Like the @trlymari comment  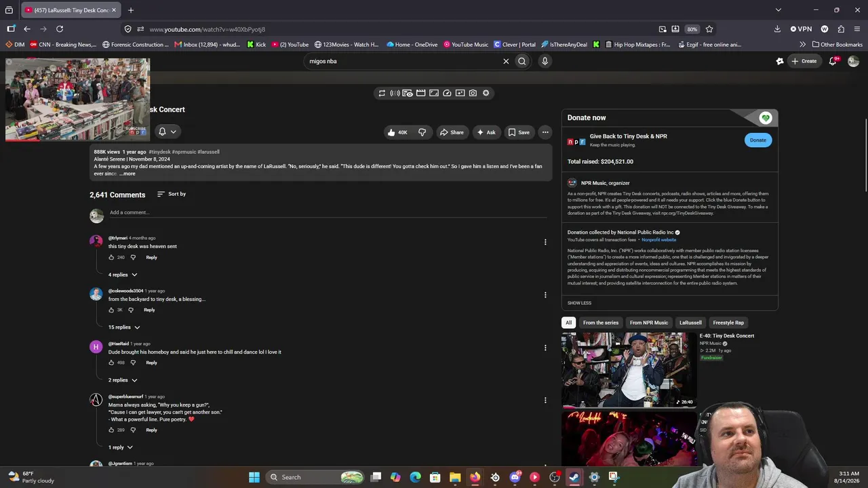click(111, 258)
